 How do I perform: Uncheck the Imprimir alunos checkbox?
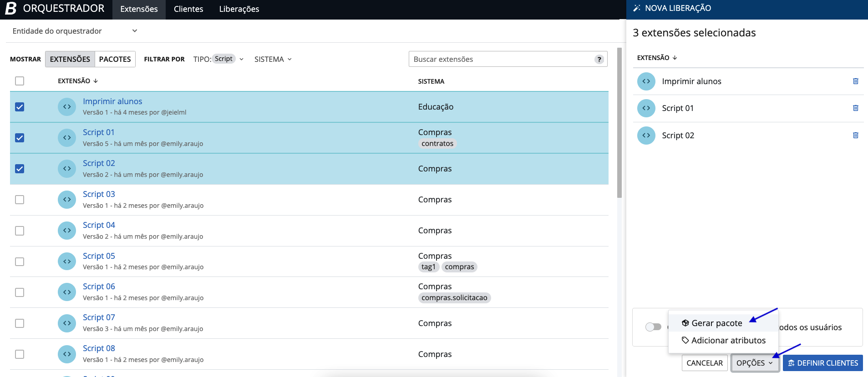tap(20, 107)
